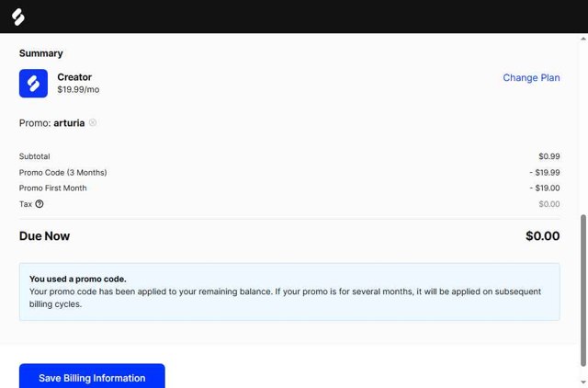Viewport: 588px width, 388px height.
Task: Click the Summary heading
Action: [x=40, y=53]
